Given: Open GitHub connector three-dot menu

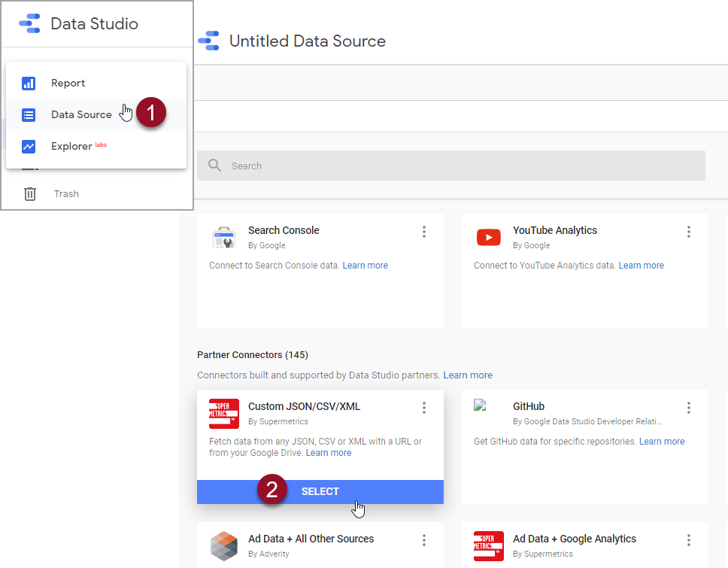Looking at the screenshot, I should tap(688, 408).
